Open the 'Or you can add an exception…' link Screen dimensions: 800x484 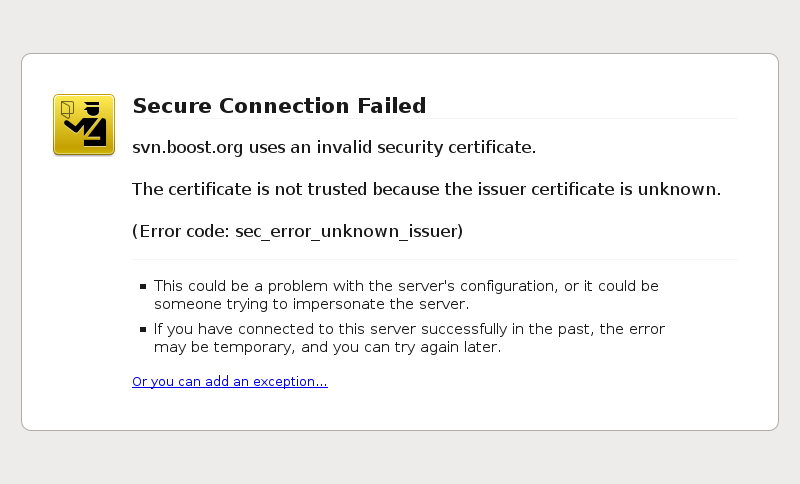click(229, 382)
